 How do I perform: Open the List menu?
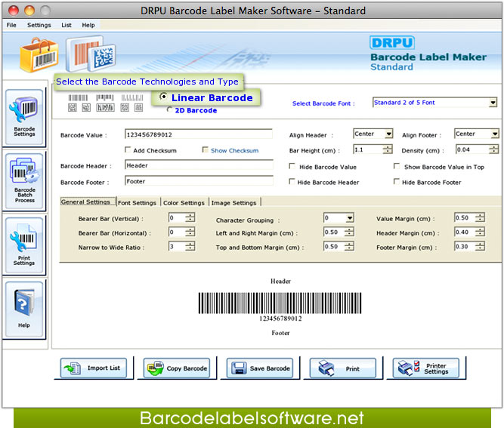click(x=66, y=25)
